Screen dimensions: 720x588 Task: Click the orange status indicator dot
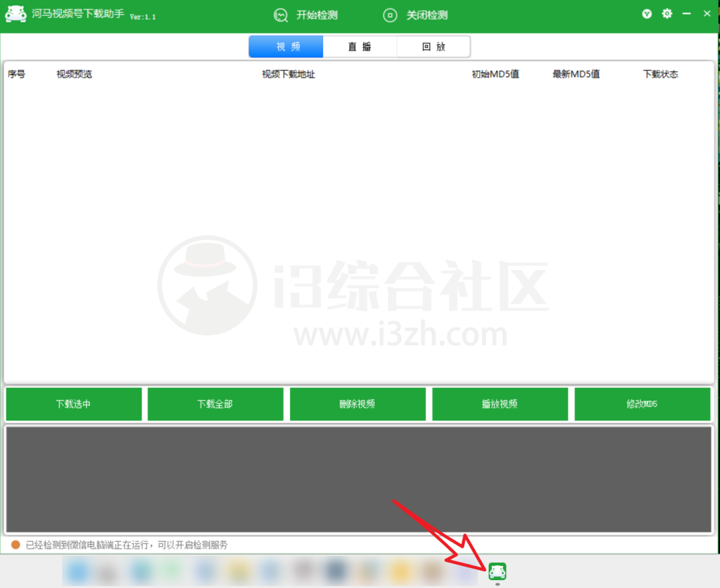point(15,545)
